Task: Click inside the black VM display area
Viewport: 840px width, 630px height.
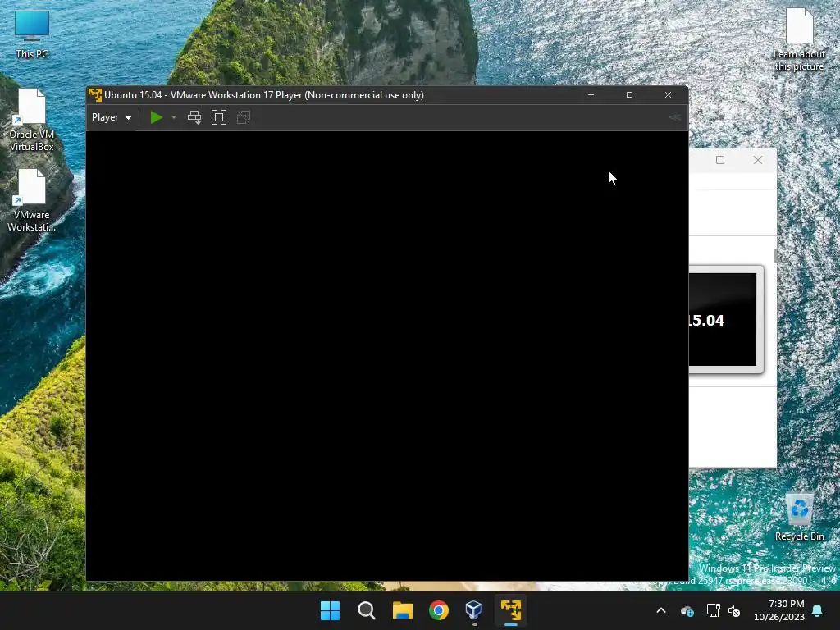Action: tap(387, 356)
